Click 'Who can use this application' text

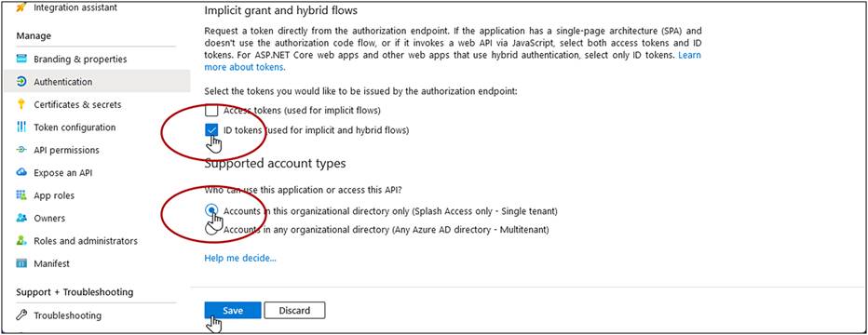tap(304, 190)
